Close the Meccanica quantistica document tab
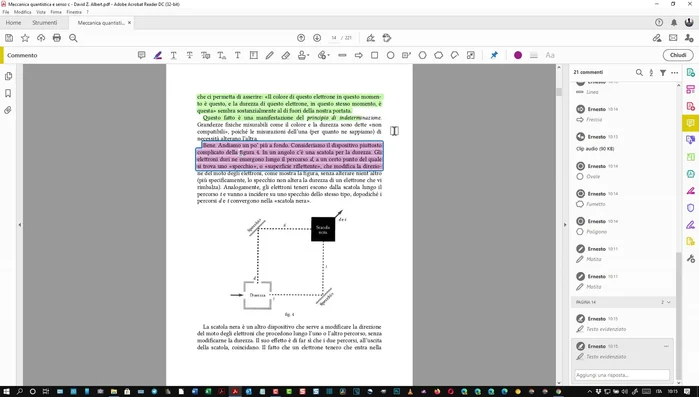The image size is (699, 397). pyautogui.click(x=129, y=23)
